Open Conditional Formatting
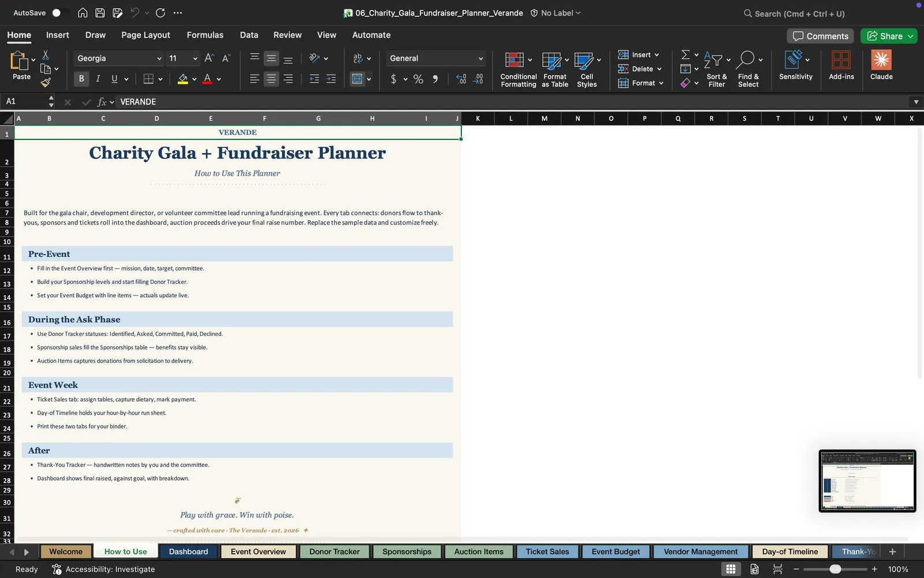This screenshot has width=924, height=578. pos(518,69)
